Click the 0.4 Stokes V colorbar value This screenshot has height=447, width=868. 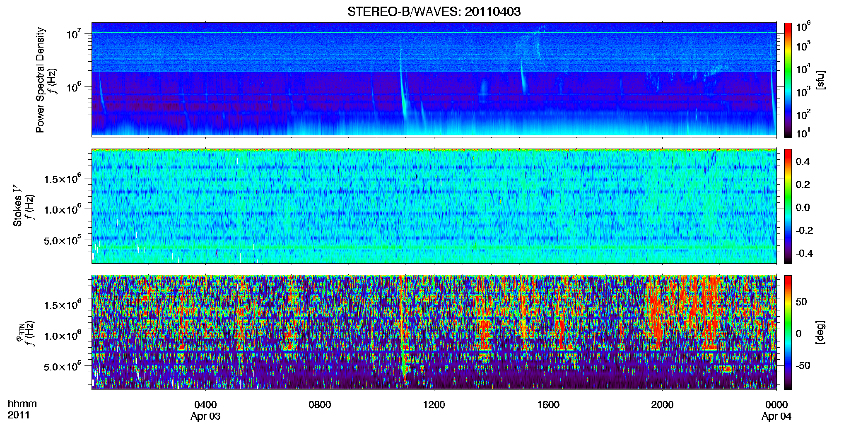(803, 162)
